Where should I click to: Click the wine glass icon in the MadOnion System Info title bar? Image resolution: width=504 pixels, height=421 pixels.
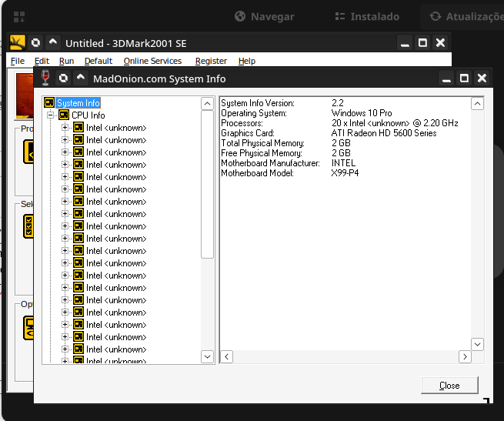[45, 78]
